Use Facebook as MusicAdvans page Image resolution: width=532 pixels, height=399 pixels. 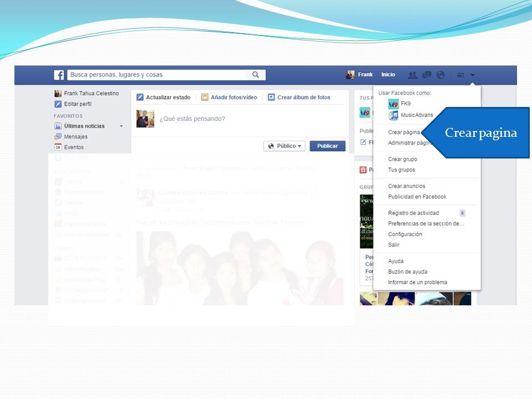[x=417, y=115]
